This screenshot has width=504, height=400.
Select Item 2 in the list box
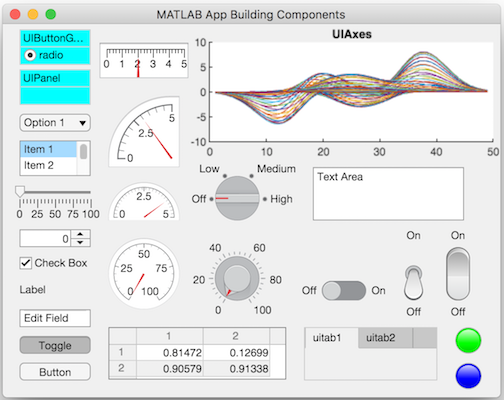(x=49, y=165)
